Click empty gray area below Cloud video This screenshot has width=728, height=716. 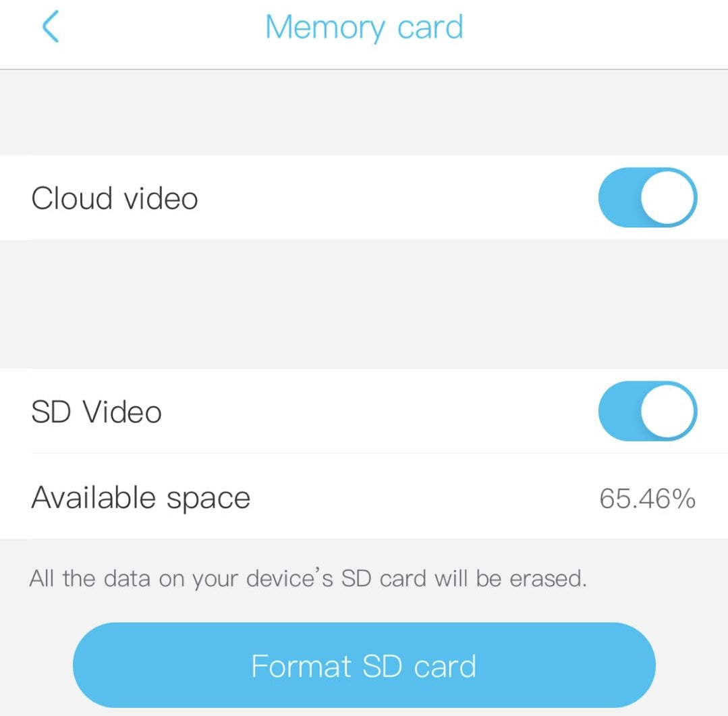point(364,304)
